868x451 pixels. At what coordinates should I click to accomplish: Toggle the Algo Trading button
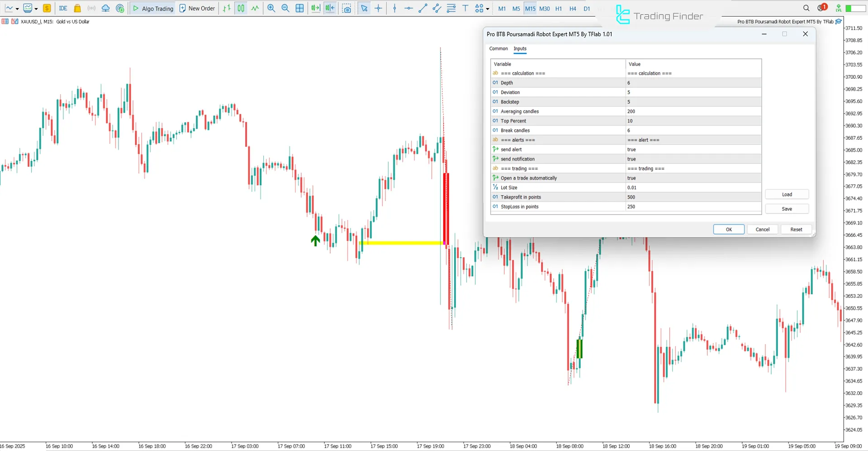pos(153,8)
